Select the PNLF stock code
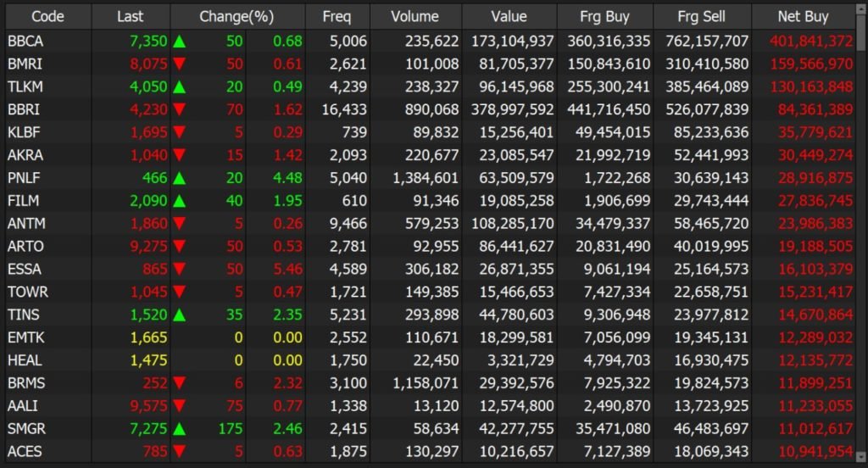Image resolution: width=868 pixels, height=468 pixels. click(x=24, y=178)
